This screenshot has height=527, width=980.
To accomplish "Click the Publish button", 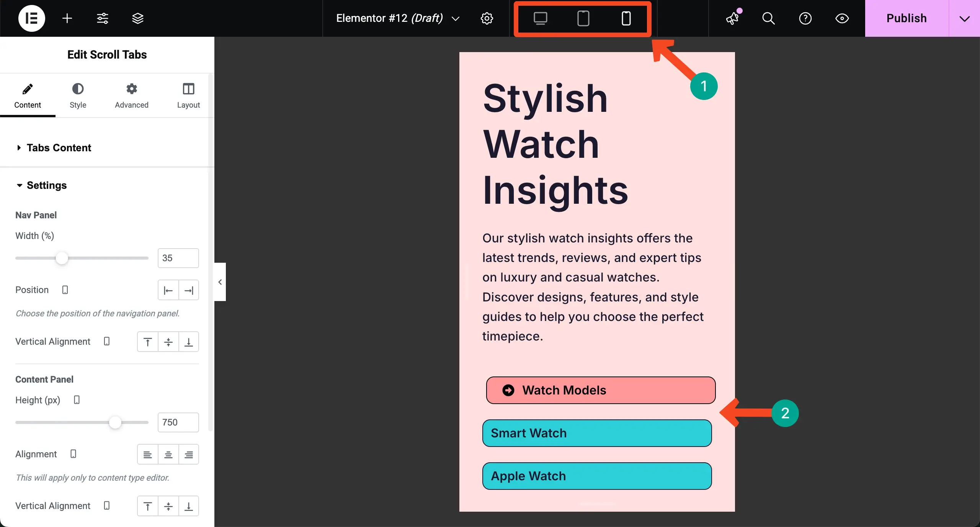I will click(x=906, y=18).
